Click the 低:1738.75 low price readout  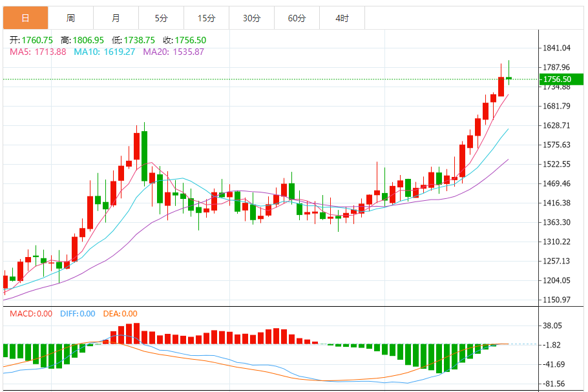click(133, 40)
